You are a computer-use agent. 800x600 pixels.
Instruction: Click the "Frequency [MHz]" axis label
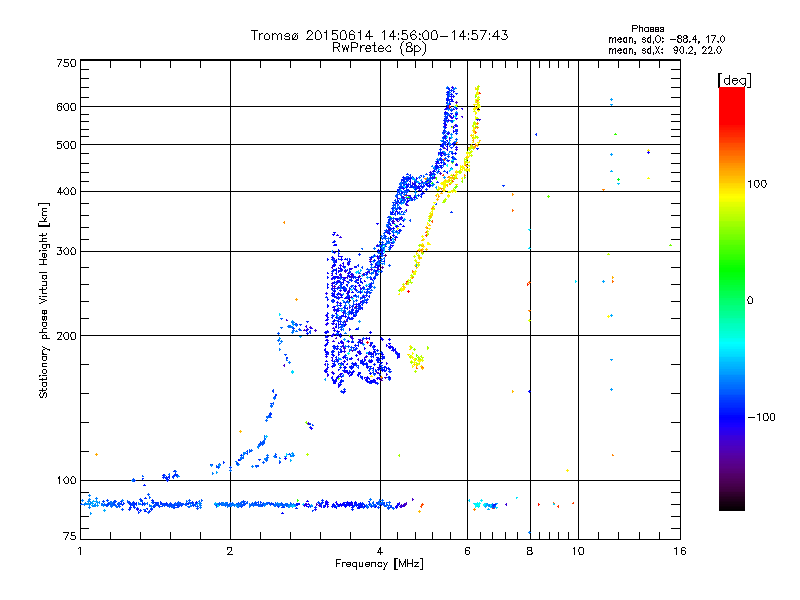(x=379, y=564)
